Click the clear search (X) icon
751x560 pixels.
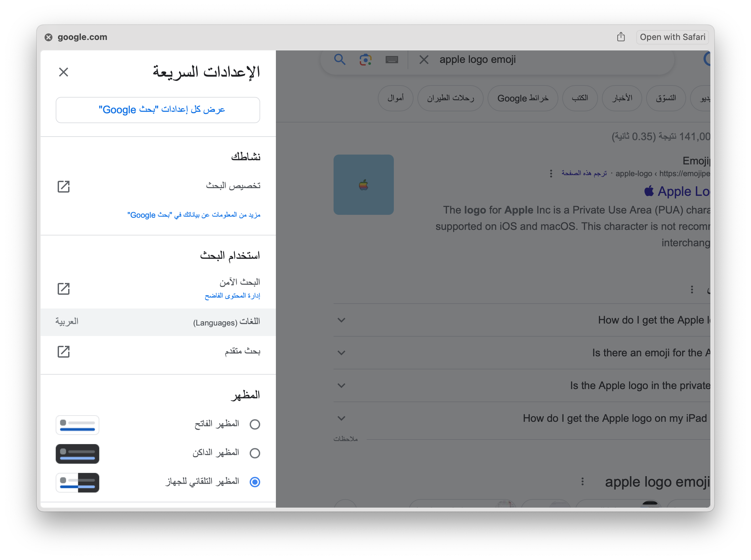pos(424,59)
